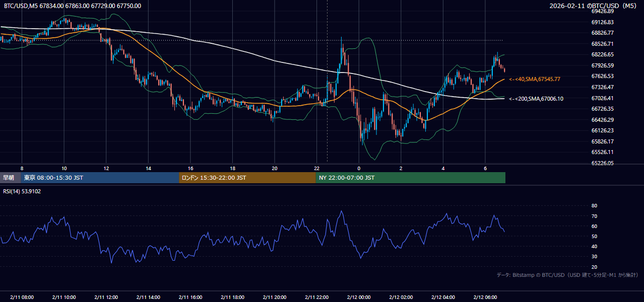
Task: Click the 200 SMA label 67006.10
Action: tap(536, 99)
